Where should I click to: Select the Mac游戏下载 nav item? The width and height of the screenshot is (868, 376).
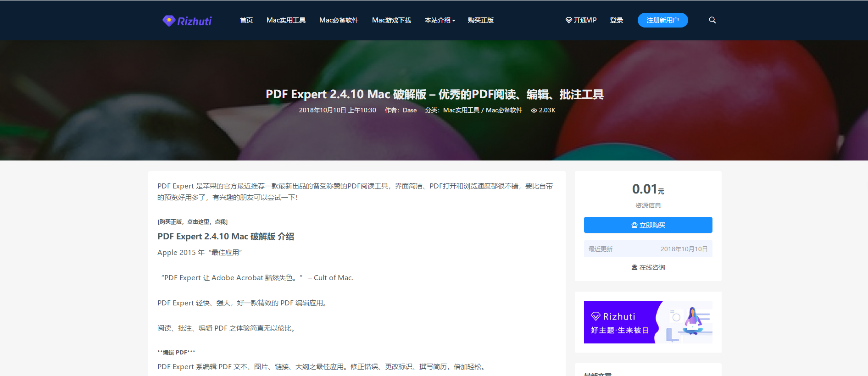pyautogui.click(x=391, y=20)
